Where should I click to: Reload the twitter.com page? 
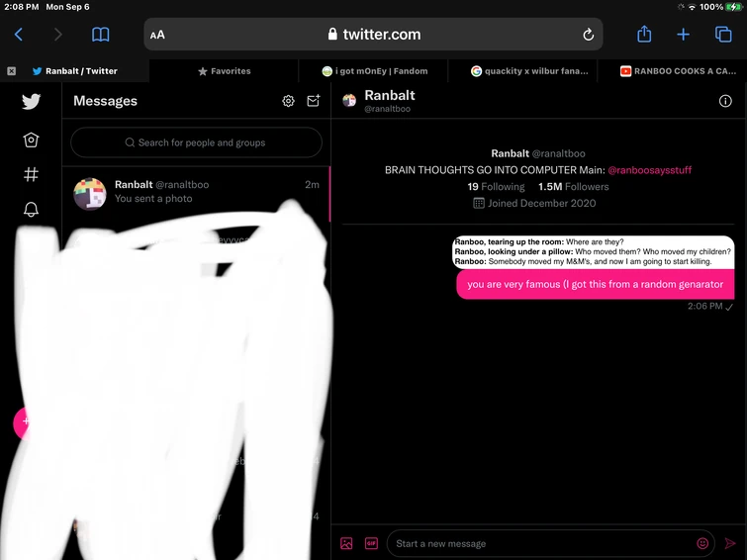tap(589, 35)
